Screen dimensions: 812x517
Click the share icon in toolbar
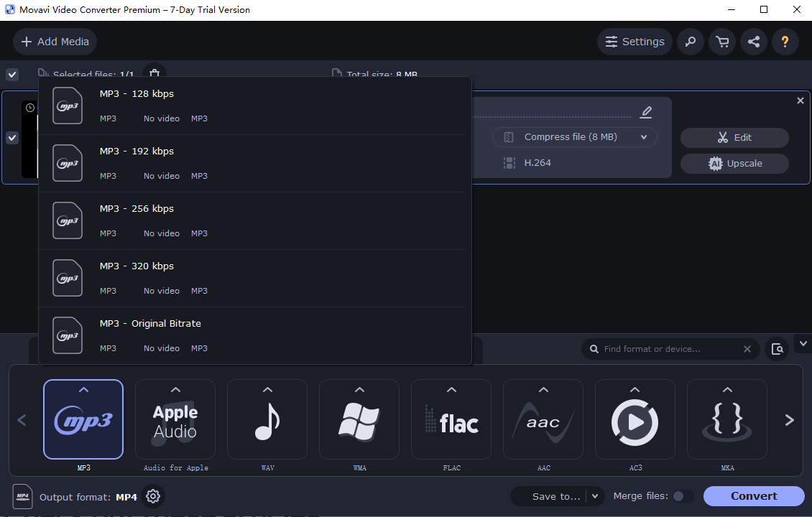tap(754, 42)
